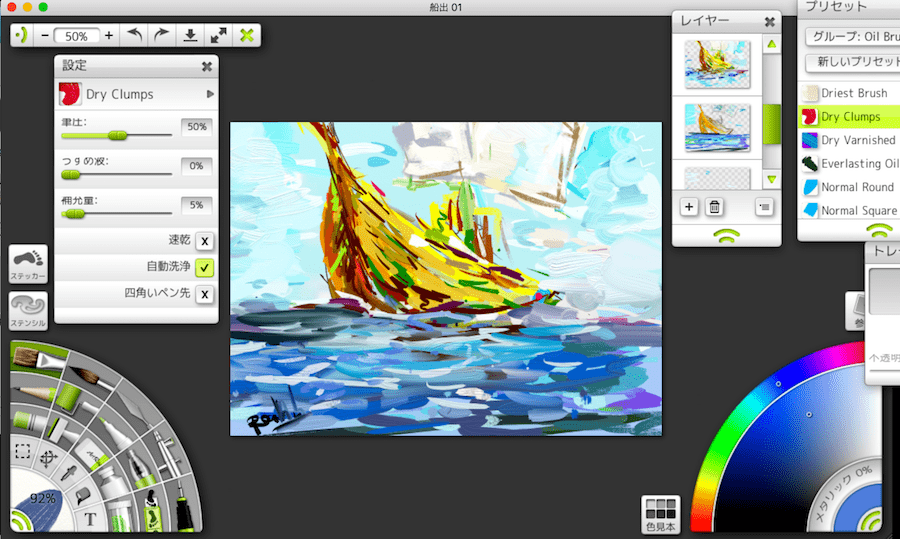Close the 設定 settings panel
The width and height of the screenshot is (900, 539).
[x=207, y=67]
